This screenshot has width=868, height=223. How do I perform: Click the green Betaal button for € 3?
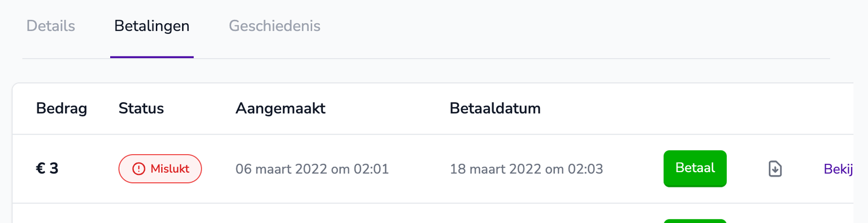click(x=695, y=168)
